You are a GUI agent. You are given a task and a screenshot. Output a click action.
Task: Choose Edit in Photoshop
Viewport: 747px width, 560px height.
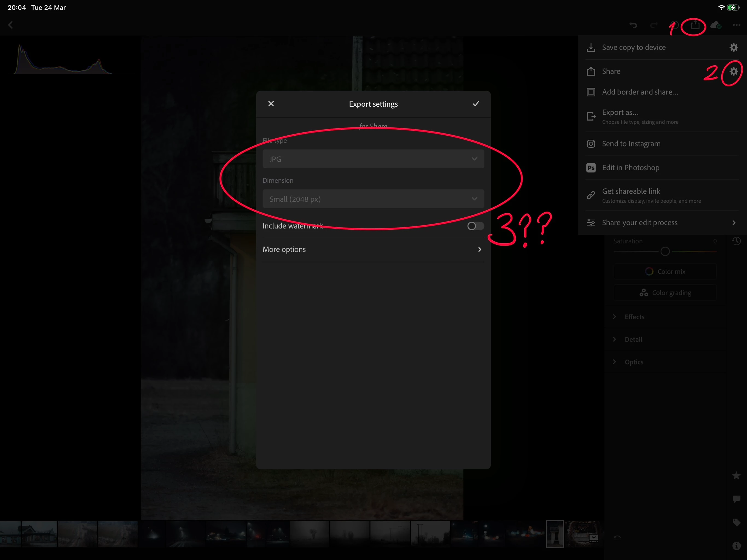pyautogui.click(x=630, y=168)
